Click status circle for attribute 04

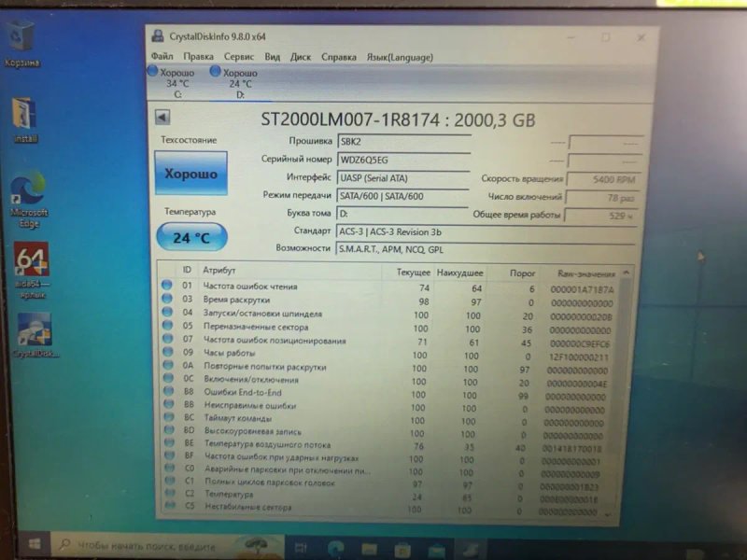(167, 312)
